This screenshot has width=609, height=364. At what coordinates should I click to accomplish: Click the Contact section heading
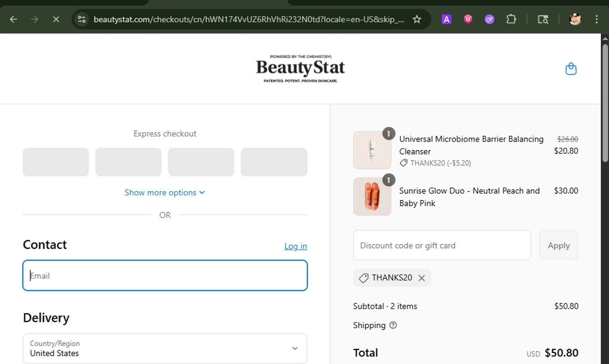pos(45,245)
